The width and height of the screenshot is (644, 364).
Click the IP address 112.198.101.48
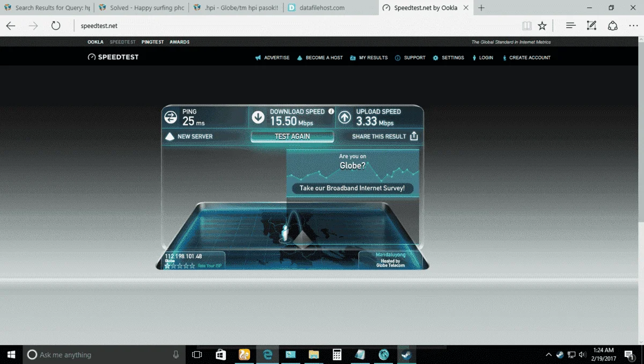pyautogui.click(x=184, y=256)
